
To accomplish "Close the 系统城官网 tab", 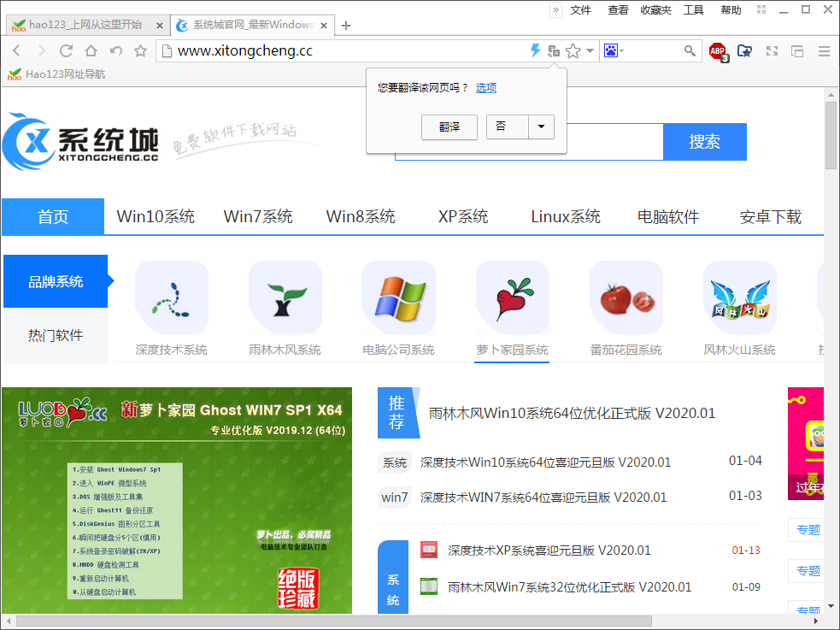I will 324,25.
